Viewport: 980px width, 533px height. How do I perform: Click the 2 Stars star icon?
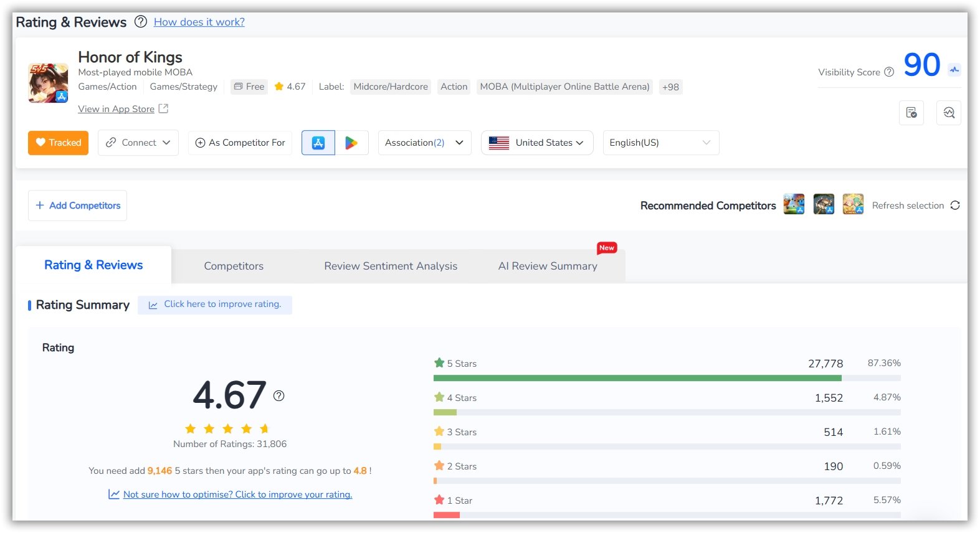[439, 466]
